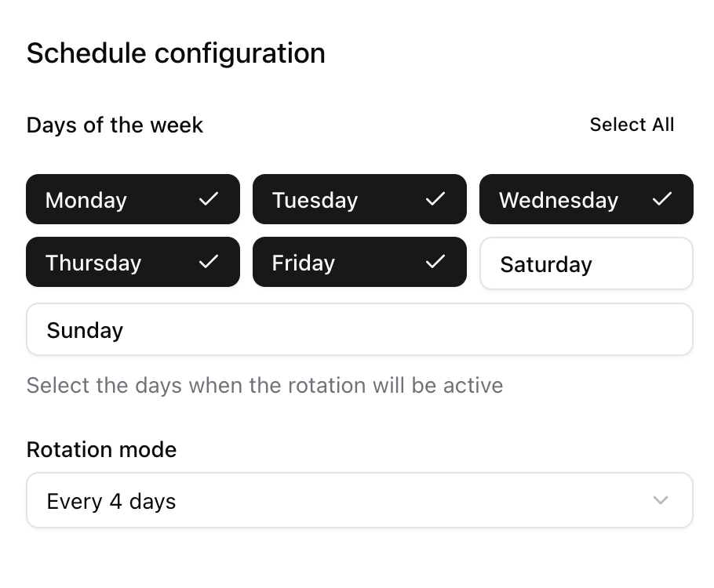Viewport: 714px width, 588px height.
Task: Enable Saturday for the rotation
Action: 587,263
